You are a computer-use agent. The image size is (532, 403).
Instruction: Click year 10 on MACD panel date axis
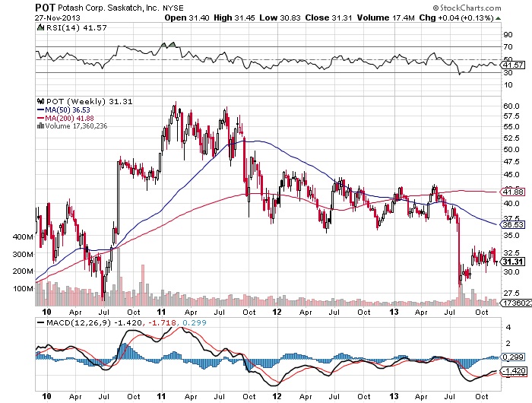point(47,396)
